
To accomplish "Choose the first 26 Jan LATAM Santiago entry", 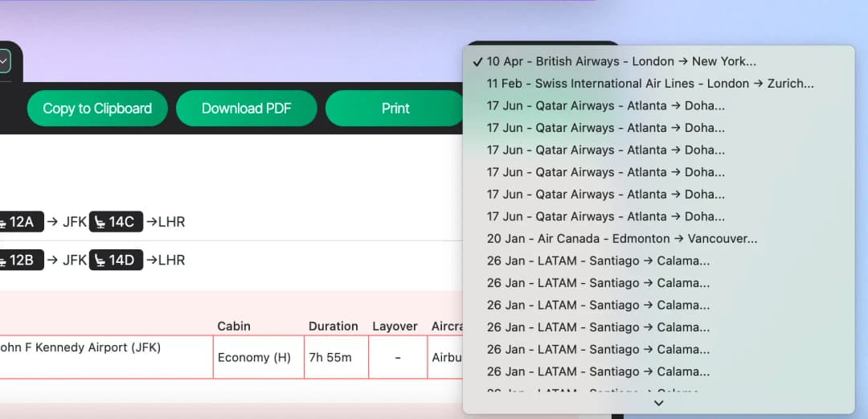I will (x=598, y=261).
